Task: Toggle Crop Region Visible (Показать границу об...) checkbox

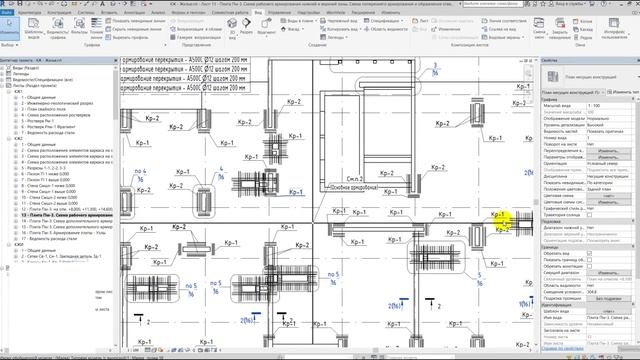Action: [589, 260]
